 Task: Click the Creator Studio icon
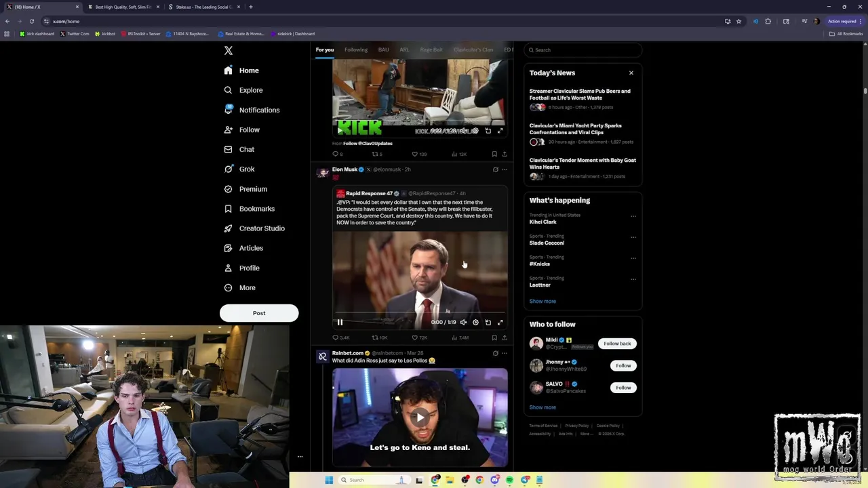(228, 228)
